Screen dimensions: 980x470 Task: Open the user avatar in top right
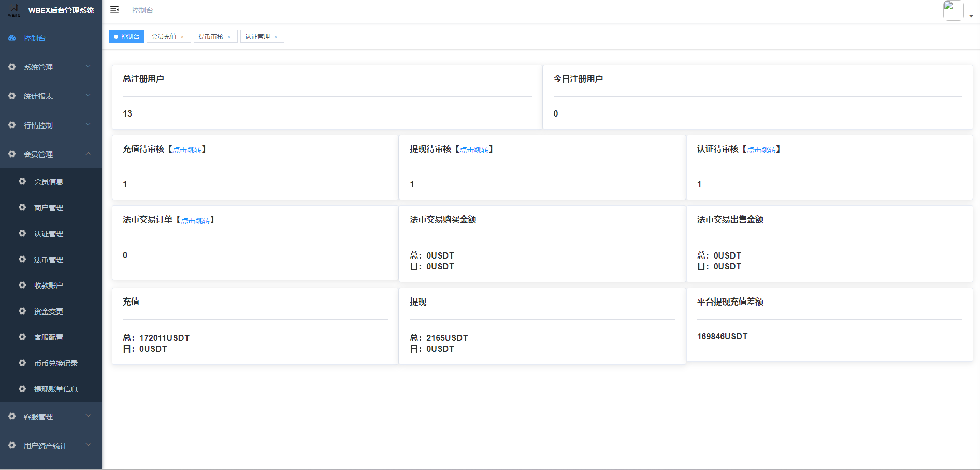click(x=953, y=10)
